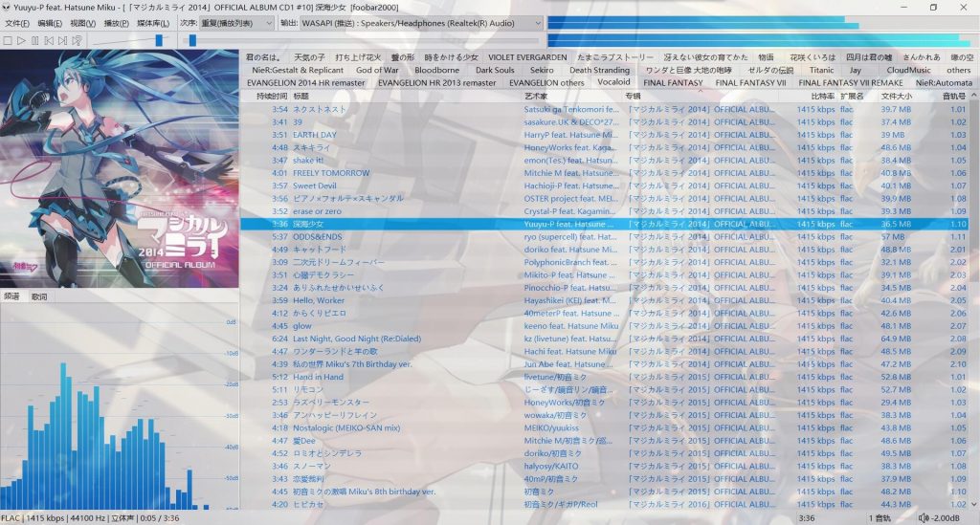Open the 文件(F) menu

tap(17, 23)
